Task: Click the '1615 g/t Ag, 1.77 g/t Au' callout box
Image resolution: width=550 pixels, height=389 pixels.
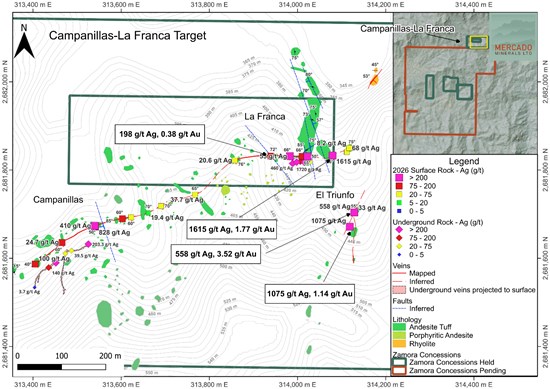Action: pos(232,229)
